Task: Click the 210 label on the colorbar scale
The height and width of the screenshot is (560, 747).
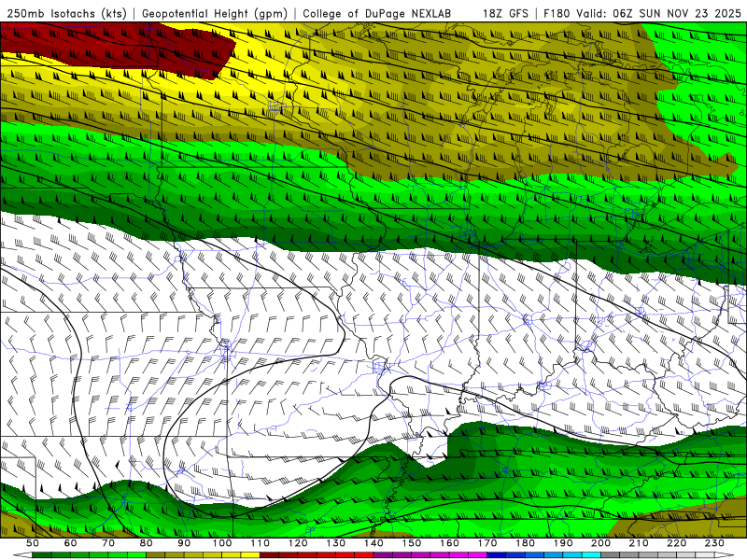Action: [639, 543]
